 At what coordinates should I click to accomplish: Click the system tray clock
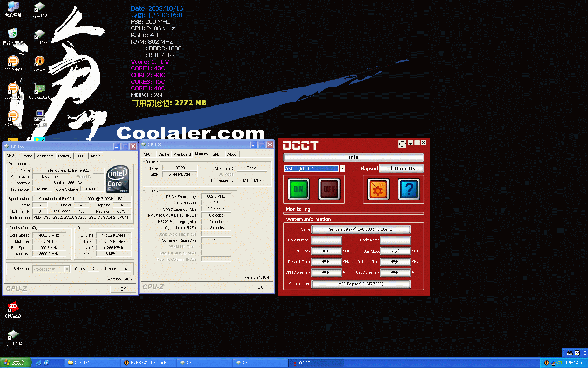(574, 363)
